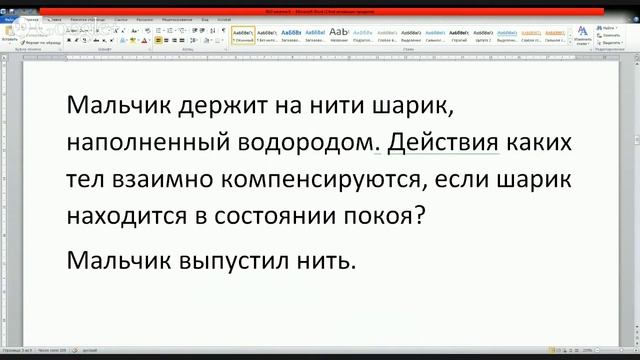Open the File tab

tap(9, 20)
